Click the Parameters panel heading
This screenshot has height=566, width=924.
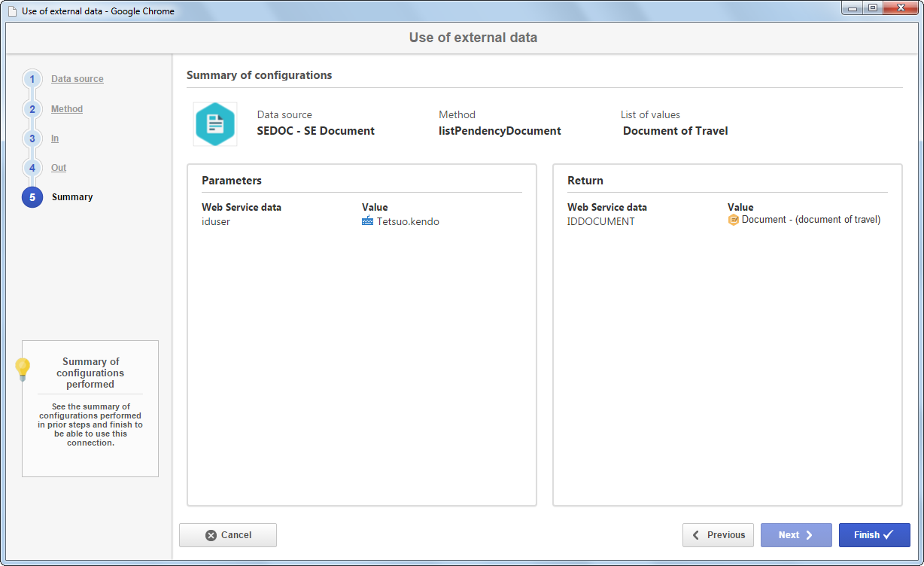(232, 181)
